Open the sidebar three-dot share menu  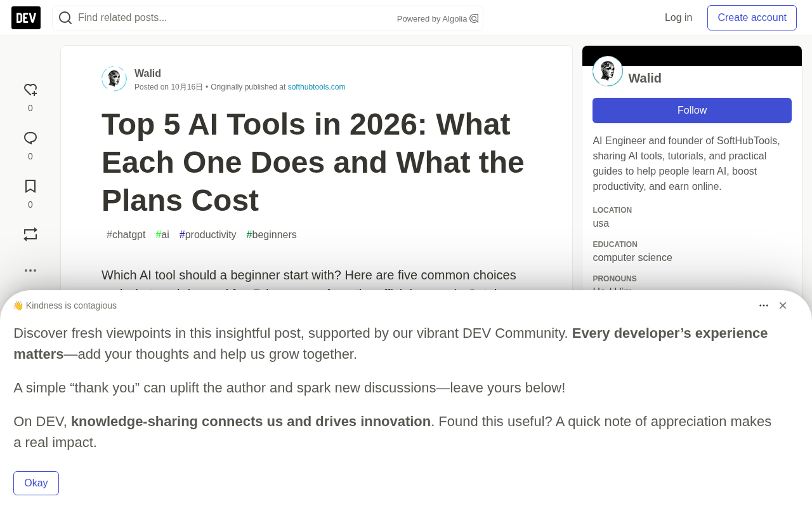pos(30,271)
